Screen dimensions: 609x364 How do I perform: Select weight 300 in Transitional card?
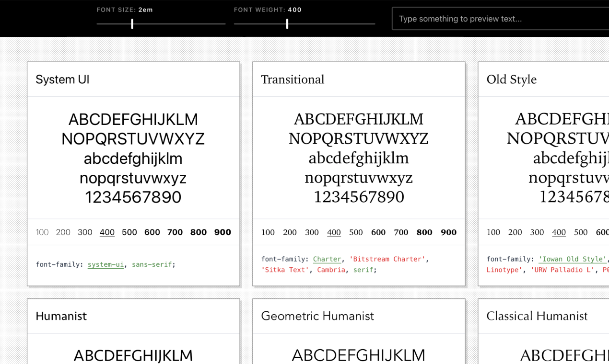(312, 232)
